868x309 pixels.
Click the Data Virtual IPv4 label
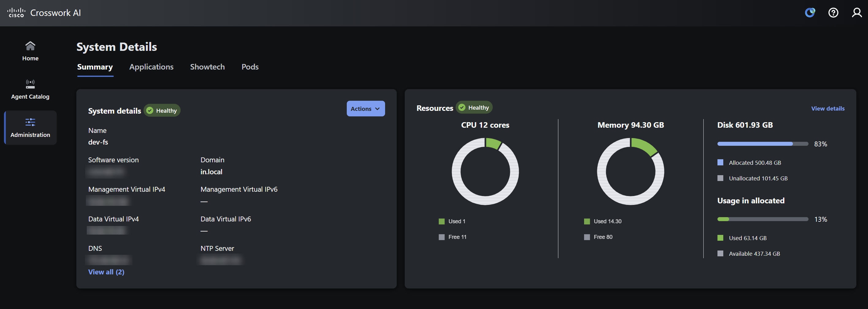click(x=113, y=219)
